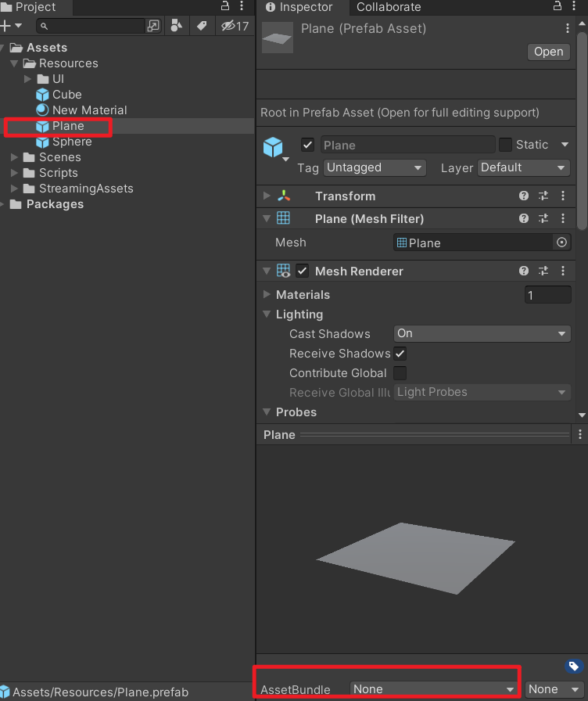
Task: Open search in other window icon
Action: [152, 26]
